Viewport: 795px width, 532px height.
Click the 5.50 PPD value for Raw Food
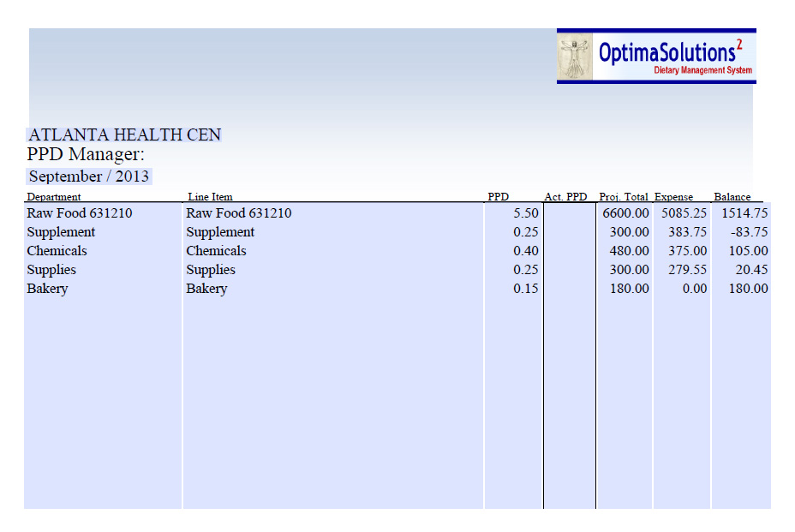pyautogui.click(x=528, y=212)
